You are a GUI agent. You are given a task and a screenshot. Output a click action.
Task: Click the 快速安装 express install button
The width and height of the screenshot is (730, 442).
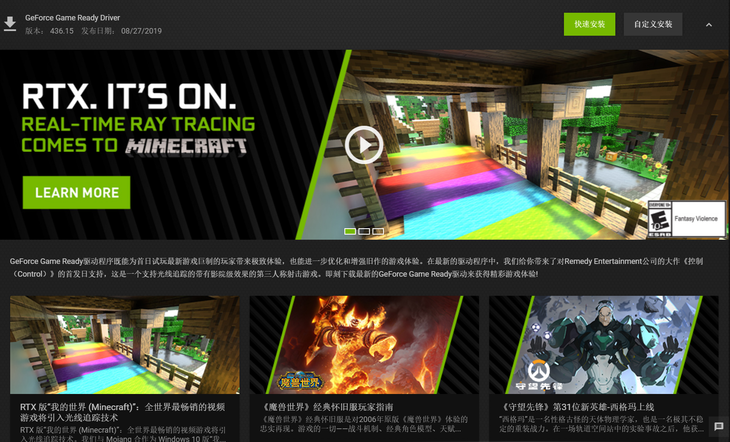point(589,24)
